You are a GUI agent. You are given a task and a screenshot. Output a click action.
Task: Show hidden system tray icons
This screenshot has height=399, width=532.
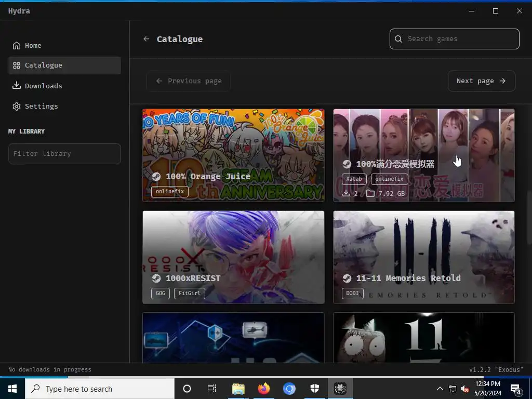[440, 389]
